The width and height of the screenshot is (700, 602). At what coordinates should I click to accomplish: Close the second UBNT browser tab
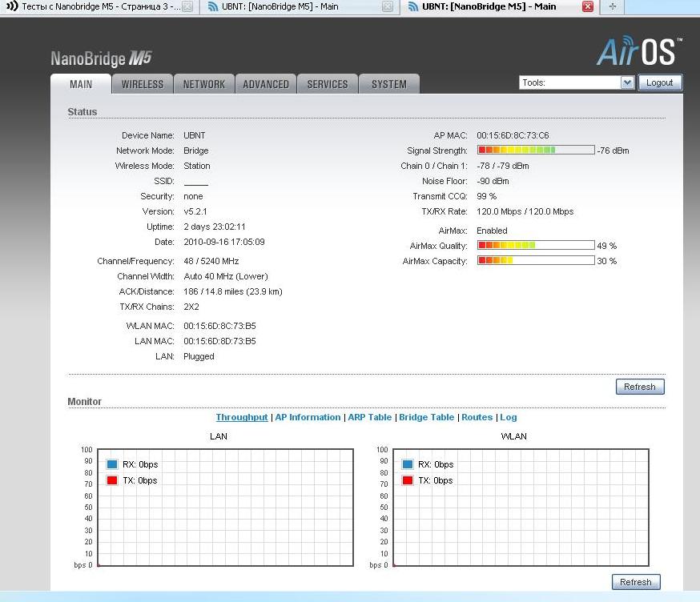click(x=388, y=6)
